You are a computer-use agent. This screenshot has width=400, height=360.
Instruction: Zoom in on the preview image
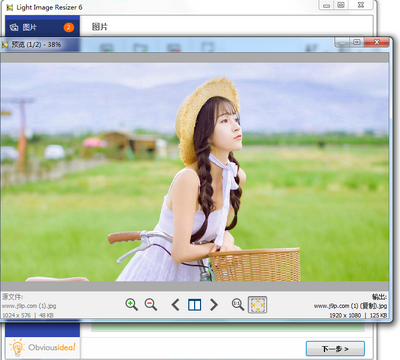click(x=132, y=304)
